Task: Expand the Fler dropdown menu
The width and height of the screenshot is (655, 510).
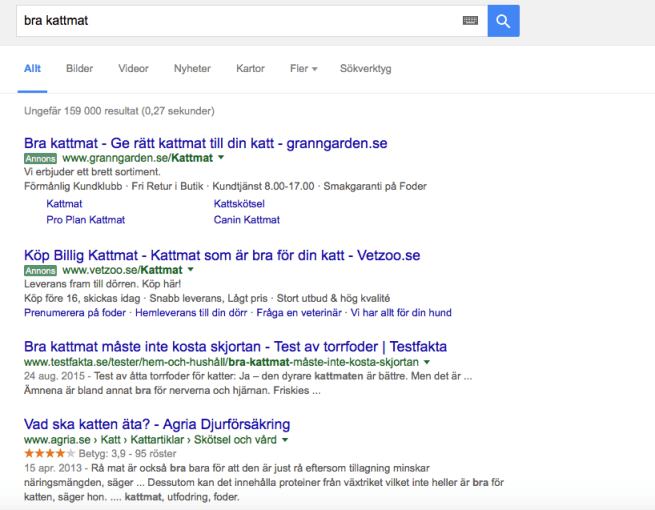Action: pyautogui.click(x=304, y=69)
